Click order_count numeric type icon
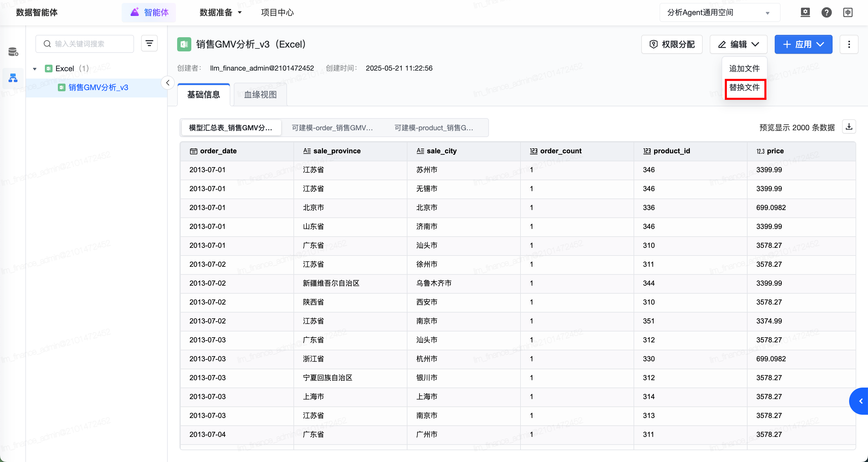This screenshot has height=462, width=868. (x=533, y=151)
